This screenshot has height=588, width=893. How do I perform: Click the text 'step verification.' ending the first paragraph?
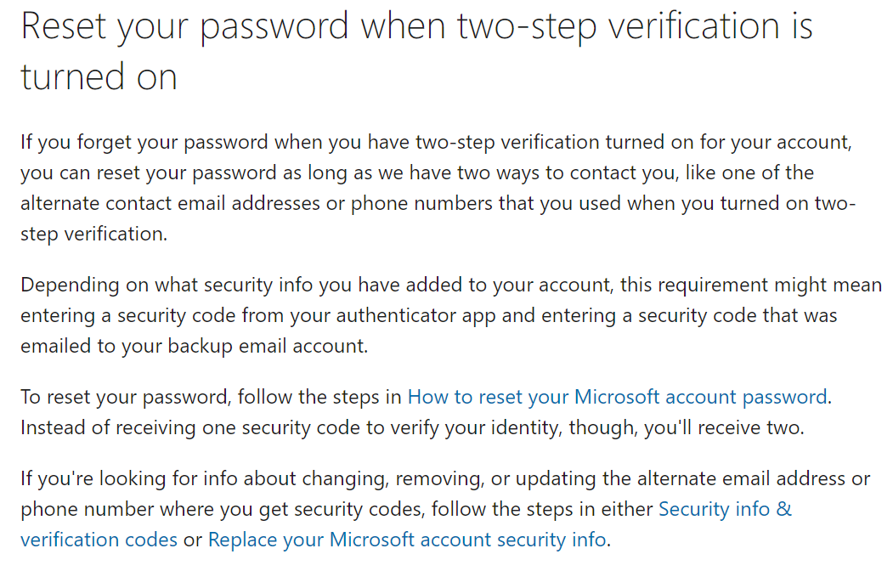pyautogui.click(x=93, y=234)
